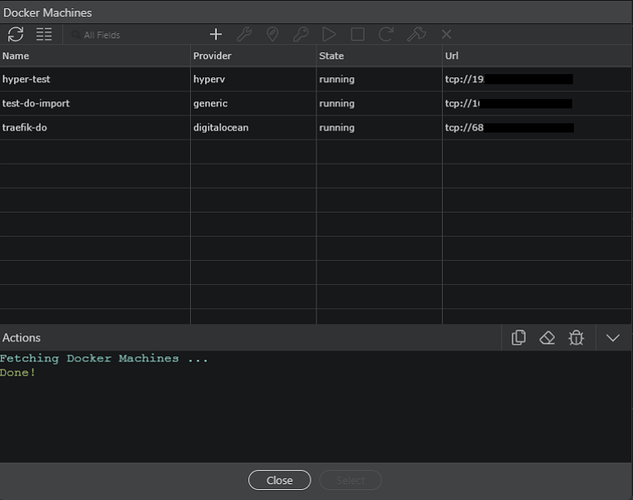Stop machine with the square icon
This screenshot has height=500, width=633.
click(x=358, y=34)
